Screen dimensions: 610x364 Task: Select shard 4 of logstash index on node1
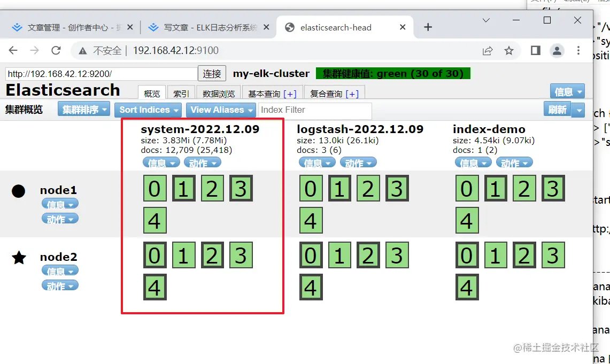pyautogui.click(x=311, y=220)
